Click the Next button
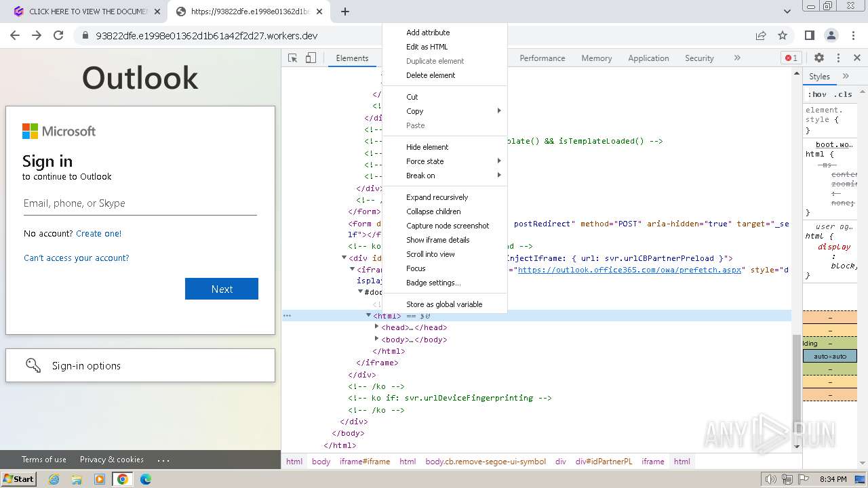Viewport: 868px width, 488px height. (x=222, y=289)
